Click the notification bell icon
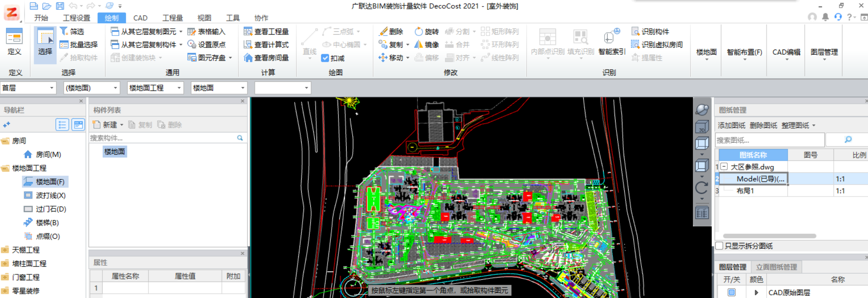Screen dimensions: 868x298 pyautogui.click(x=825, y=17)
